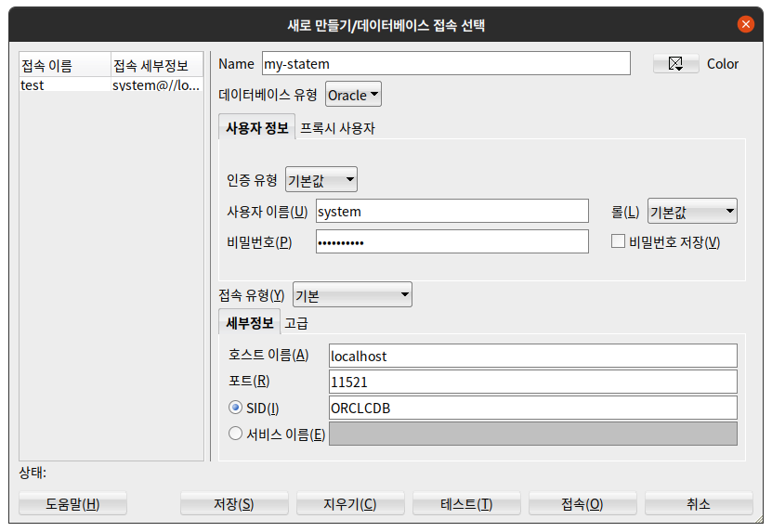Focus the 사용자 이름 field containing system
This screenshot has width=772, height=532.
[x=452, y=211]
